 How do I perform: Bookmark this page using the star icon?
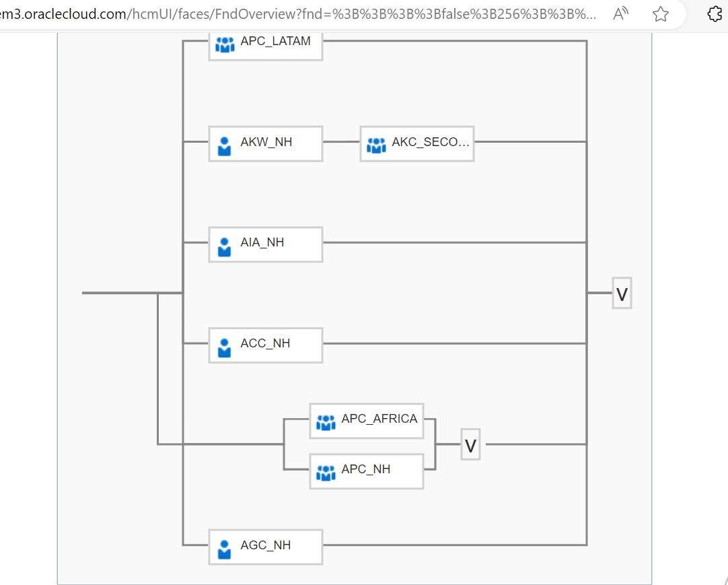pos(660,13)
